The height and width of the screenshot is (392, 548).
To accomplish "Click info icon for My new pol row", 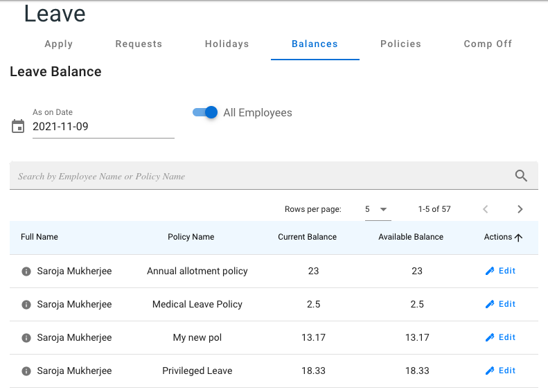I will [x=26, y=338].
